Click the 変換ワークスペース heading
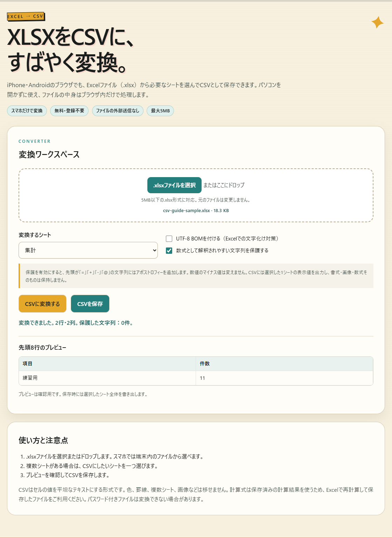 (x=49, y=154)
